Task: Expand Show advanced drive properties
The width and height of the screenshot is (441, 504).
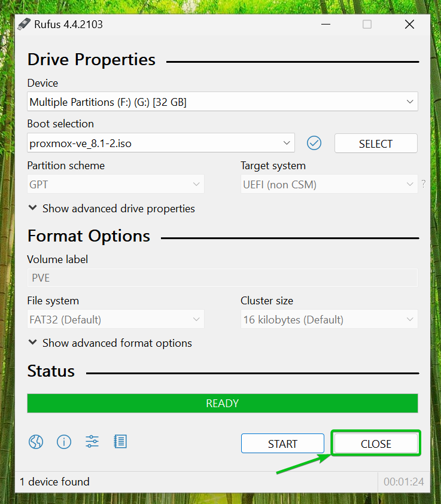Action: (x=111, y=209)
